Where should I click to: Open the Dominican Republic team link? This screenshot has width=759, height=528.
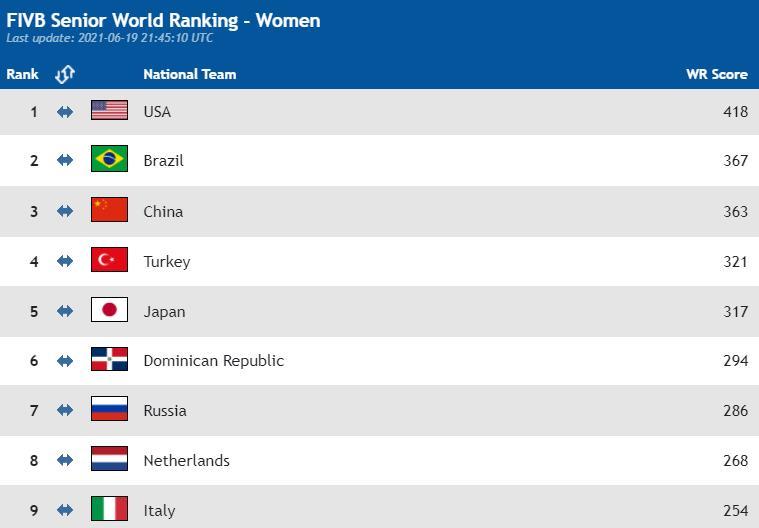(x=213, y=361)
